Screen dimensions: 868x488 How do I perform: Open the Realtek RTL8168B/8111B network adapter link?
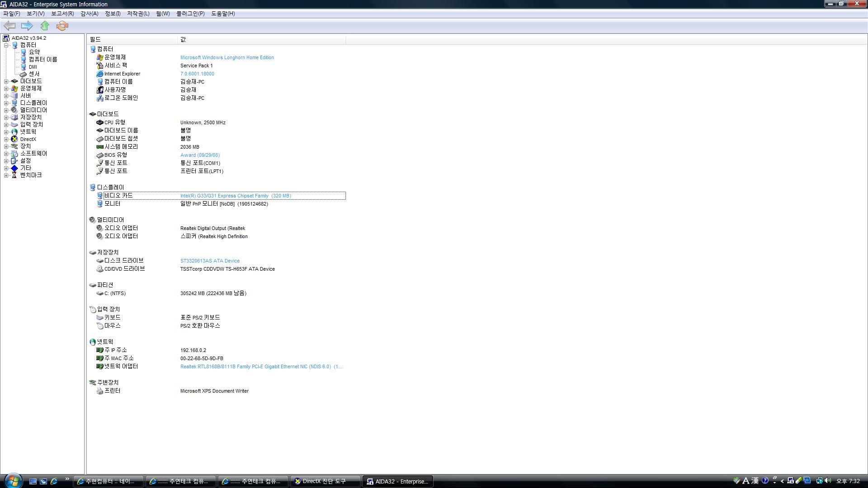[261, 366]
